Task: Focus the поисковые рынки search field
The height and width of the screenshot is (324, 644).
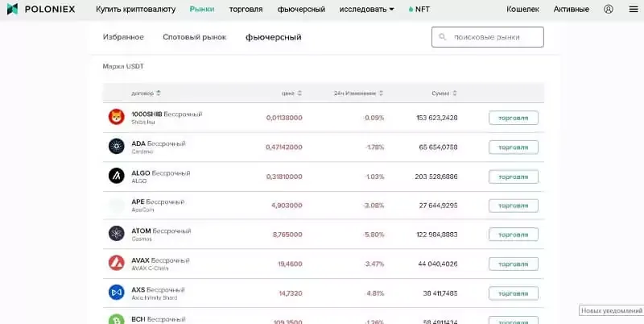Action: click(x=488, y=37)
